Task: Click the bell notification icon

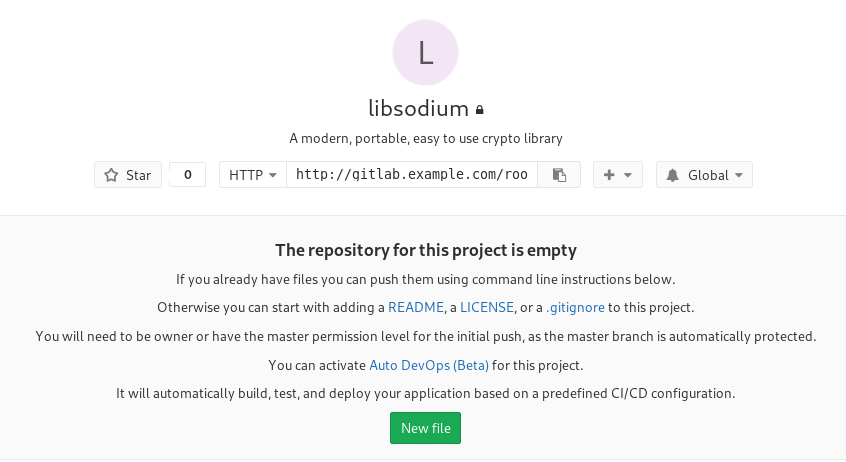Action: pyautogui.click(x=675, y=175)
